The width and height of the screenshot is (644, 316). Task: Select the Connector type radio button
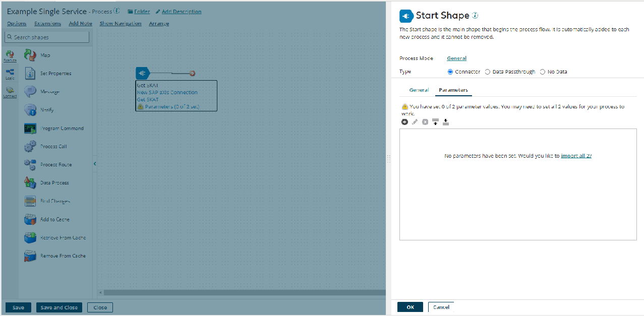[x=450, y=72]
